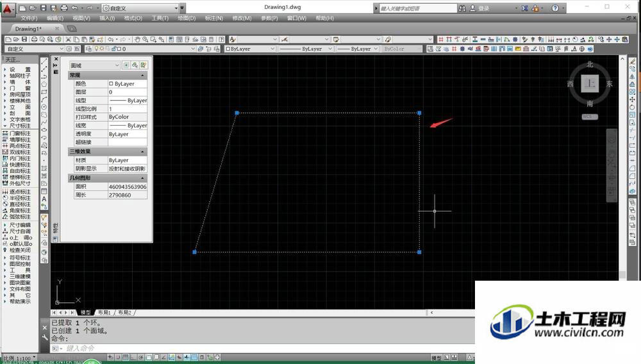
Task: Click the 面积 value 460943563906
Action: [x=128, y=186]
